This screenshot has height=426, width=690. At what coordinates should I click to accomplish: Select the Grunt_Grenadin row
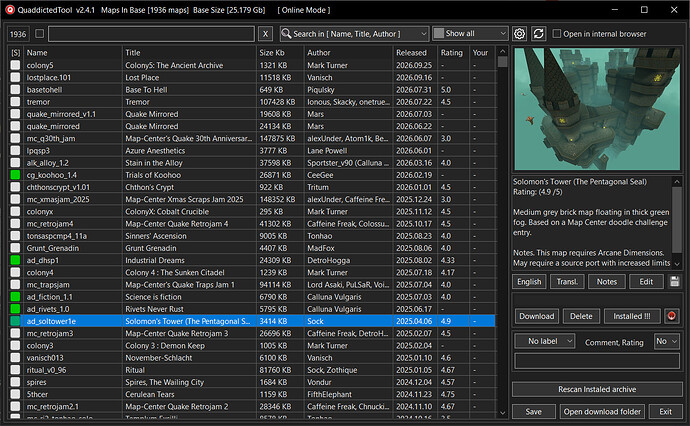click(252, 248)
